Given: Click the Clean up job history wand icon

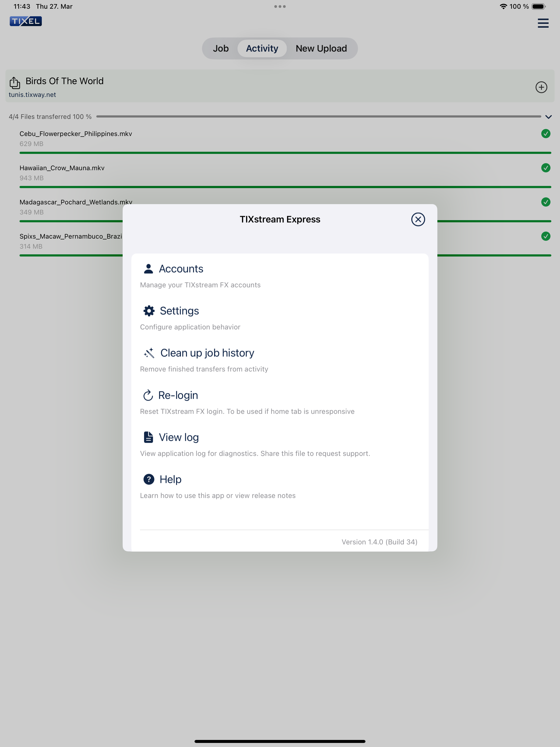Looking at the screenshot, I should coord(149,353).
